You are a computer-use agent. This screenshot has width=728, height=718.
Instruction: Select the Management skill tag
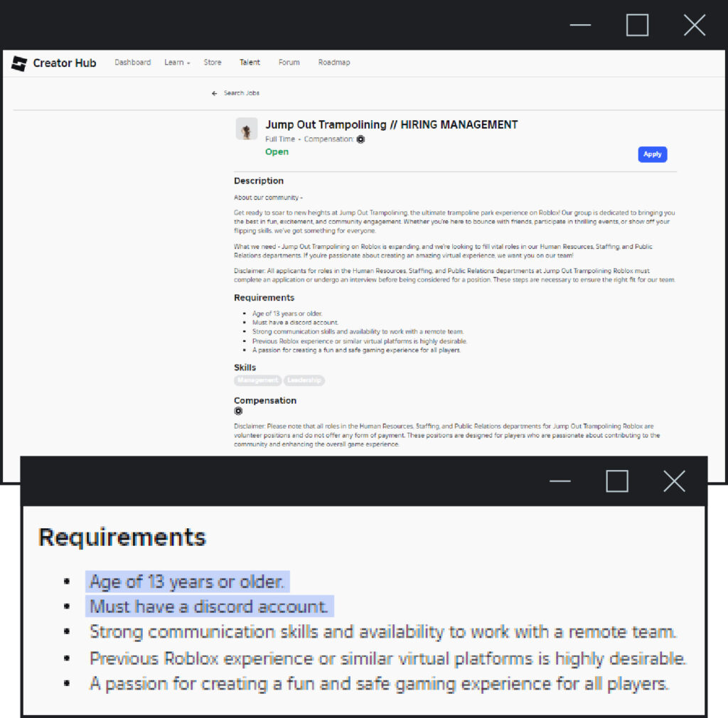click(x=257, y=380)
